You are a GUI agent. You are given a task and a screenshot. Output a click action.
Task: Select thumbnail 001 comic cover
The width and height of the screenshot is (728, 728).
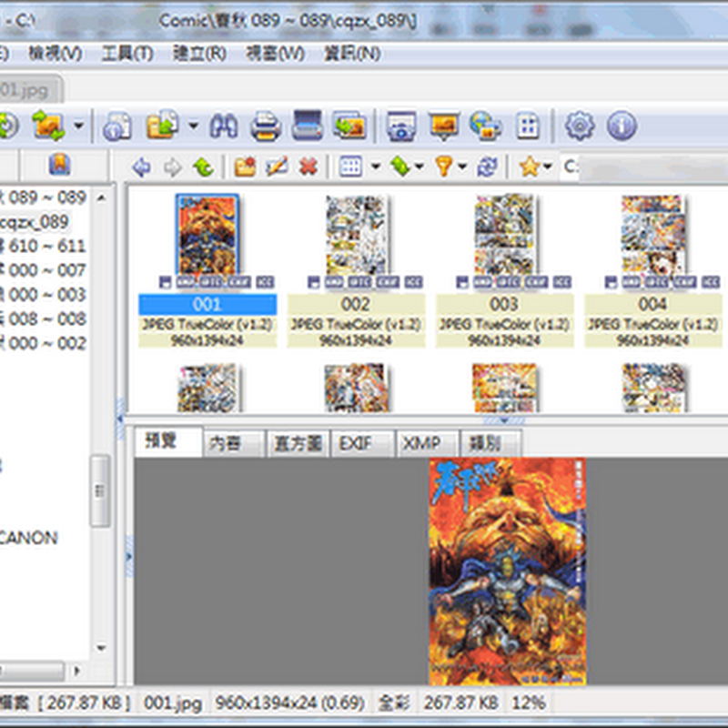click(x=207, y=235)
